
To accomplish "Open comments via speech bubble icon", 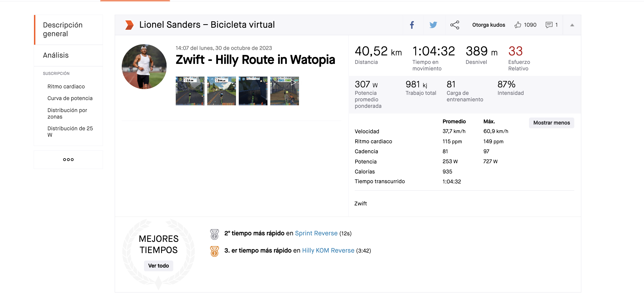I will (549, 25).
